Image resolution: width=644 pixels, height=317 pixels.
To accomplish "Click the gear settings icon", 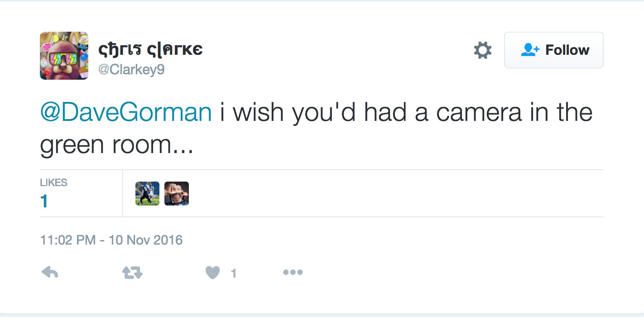I will coord(482,50).
